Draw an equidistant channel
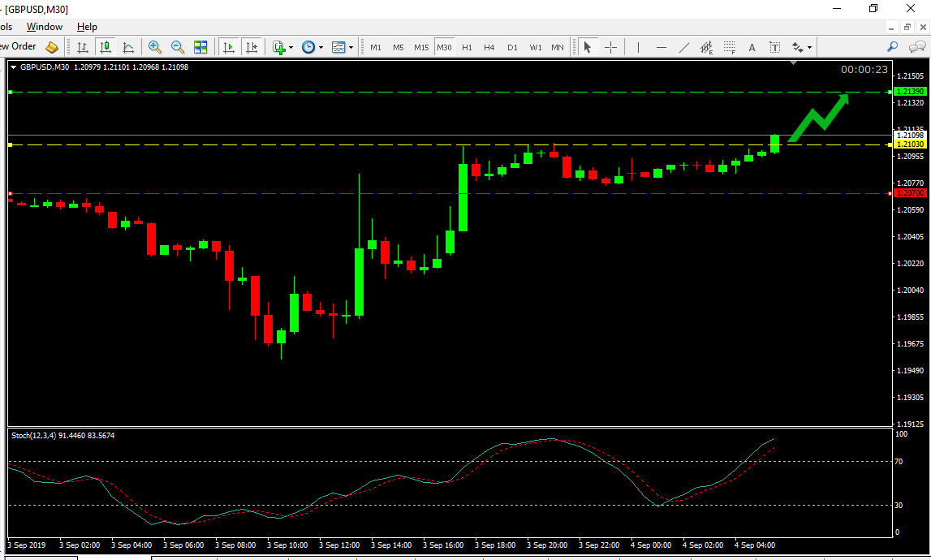This screenshot has width=931, height=560. [x=706, y=47]
